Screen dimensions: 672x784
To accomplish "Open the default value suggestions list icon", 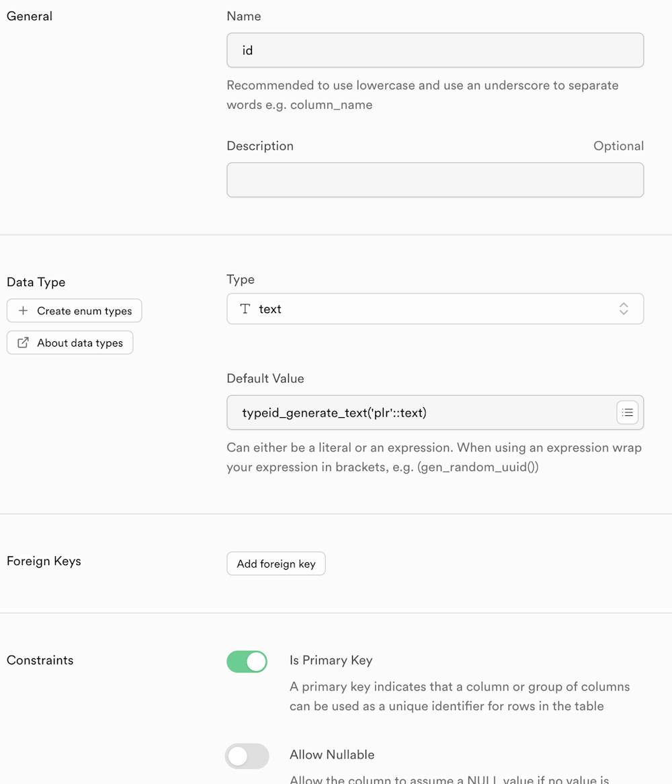I will tap(627, 412).
